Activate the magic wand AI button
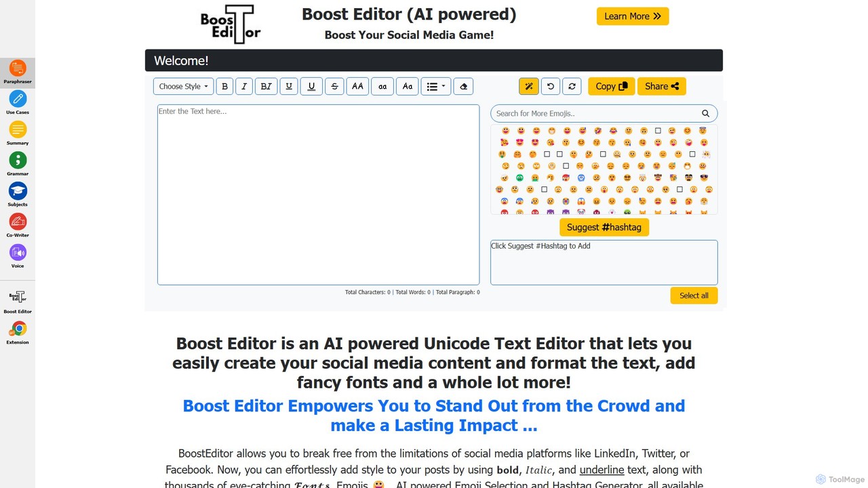The height and width of the screenshot is (488, 868). tap(529, 86)
